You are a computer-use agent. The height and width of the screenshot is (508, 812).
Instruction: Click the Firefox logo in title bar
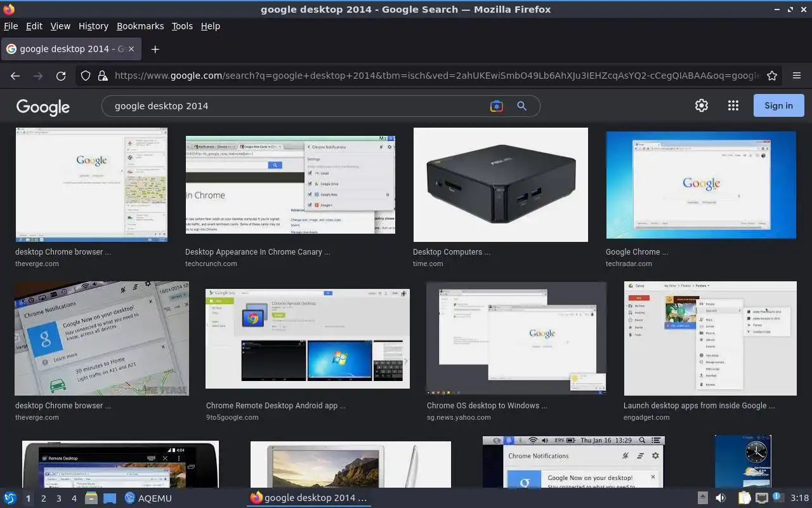pyautogui.click(x=9, y=9)
